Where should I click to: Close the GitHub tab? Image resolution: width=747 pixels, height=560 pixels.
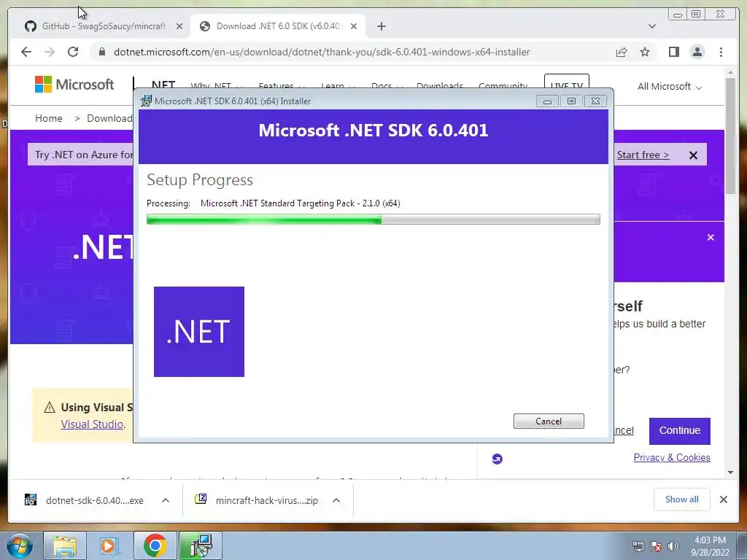179,26
